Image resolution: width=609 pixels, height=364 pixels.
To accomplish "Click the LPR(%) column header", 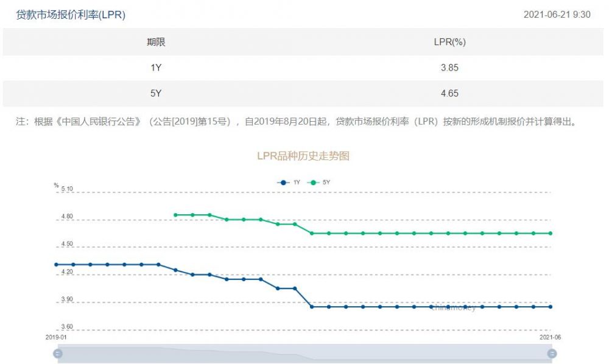I will pos(449,42).
